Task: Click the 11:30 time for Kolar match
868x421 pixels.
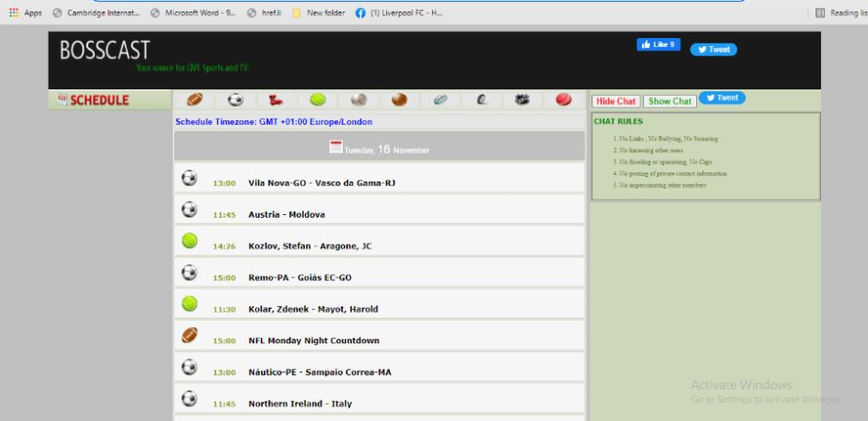Action: point(224,309)
